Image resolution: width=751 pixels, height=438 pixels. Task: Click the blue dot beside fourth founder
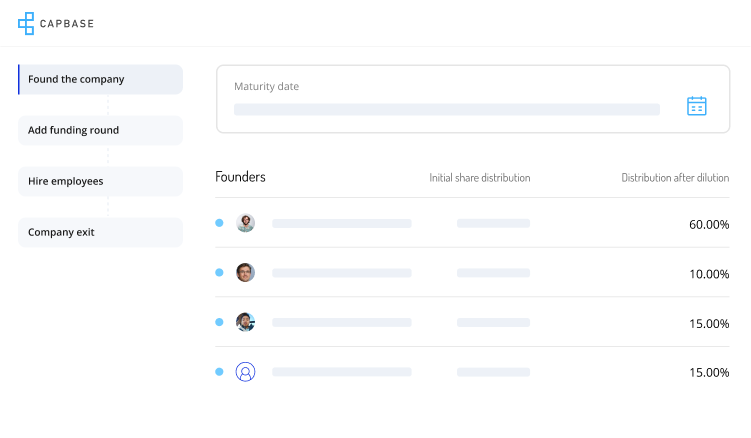(x=219, y=372)
